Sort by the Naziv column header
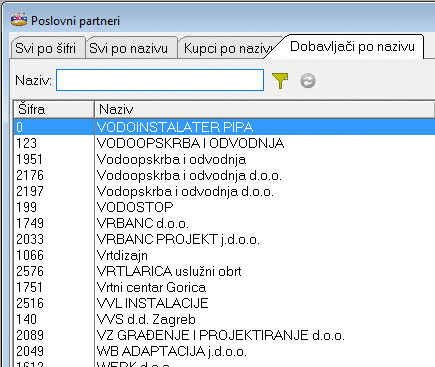The height and width of the screenshot is (367, 435). click(x=265, y=109)
